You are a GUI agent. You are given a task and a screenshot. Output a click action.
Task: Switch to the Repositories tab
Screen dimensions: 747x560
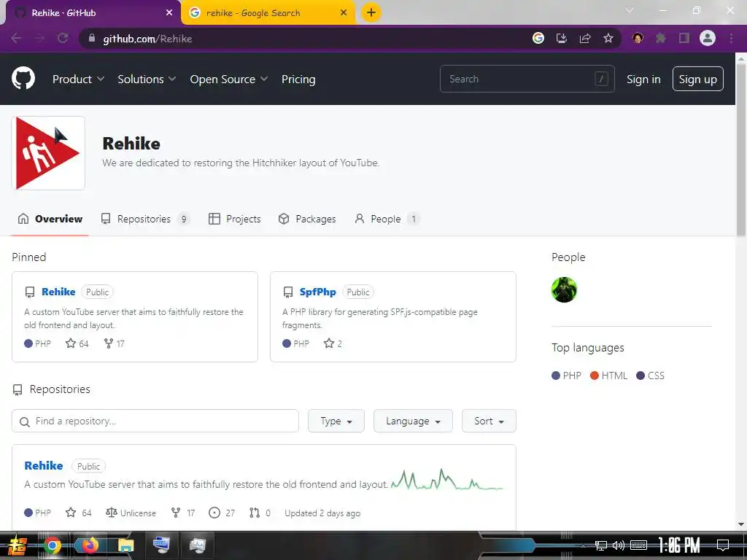[x=145, y=219]
